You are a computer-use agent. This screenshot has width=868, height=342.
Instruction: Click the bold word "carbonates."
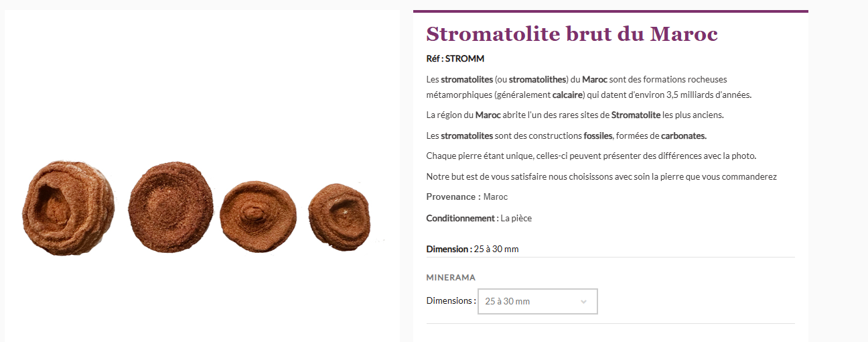(683, 135)
